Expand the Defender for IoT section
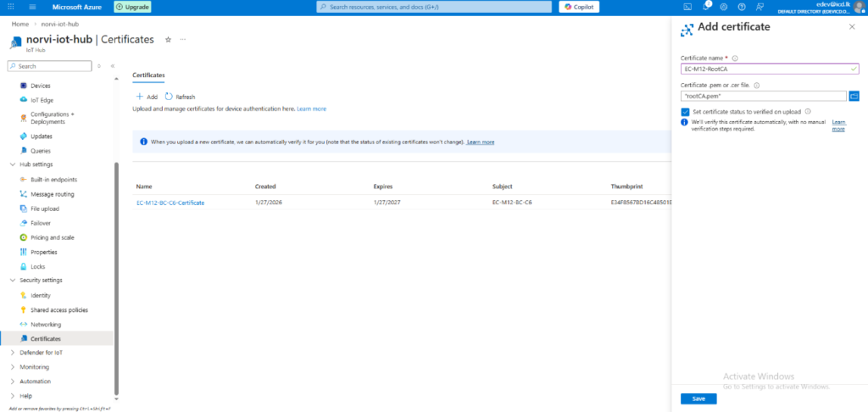Image resolution: width=868 pixels, height=412 pixels. click(x=13, y=353)
